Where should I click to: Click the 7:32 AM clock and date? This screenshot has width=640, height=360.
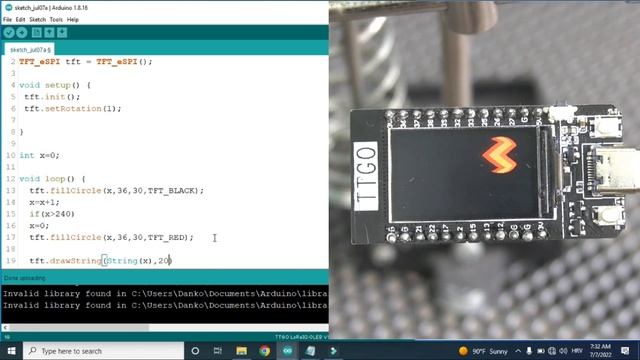pyautogui.click(x=600, y=351)
